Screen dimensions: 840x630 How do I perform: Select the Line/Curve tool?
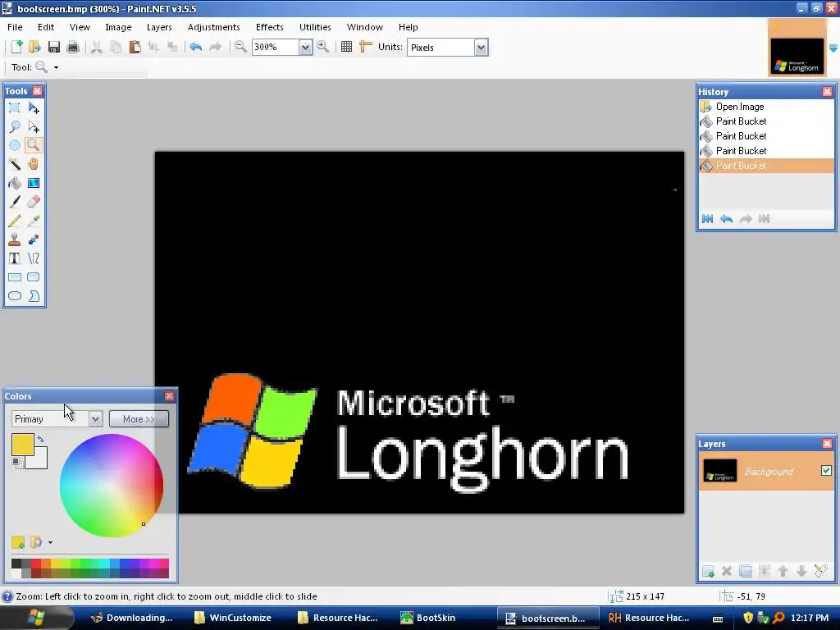coord(33,258)
